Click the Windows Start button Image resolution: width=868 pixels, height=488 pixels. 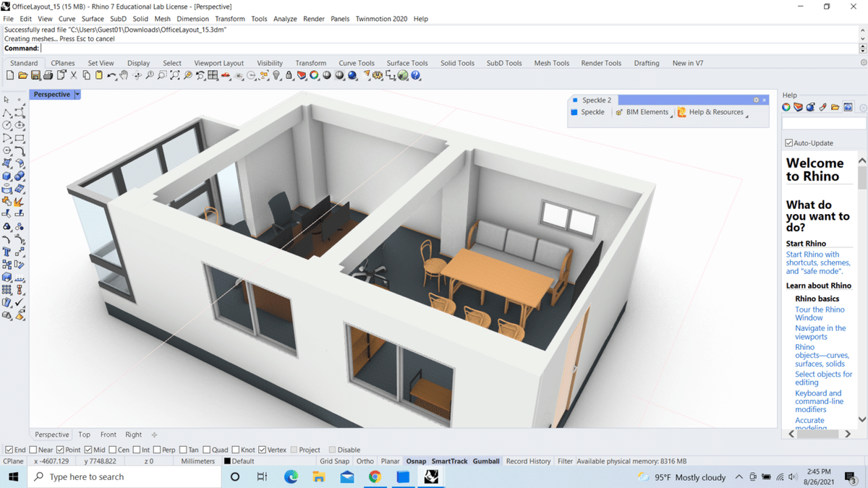(x=13, y=476)
